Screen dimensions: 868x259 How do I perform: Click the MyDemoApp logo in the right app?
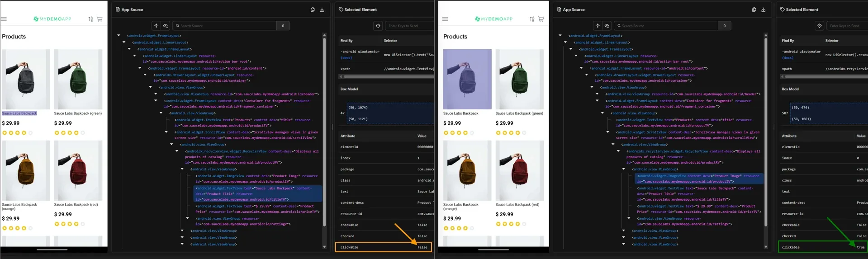(494, 19)
